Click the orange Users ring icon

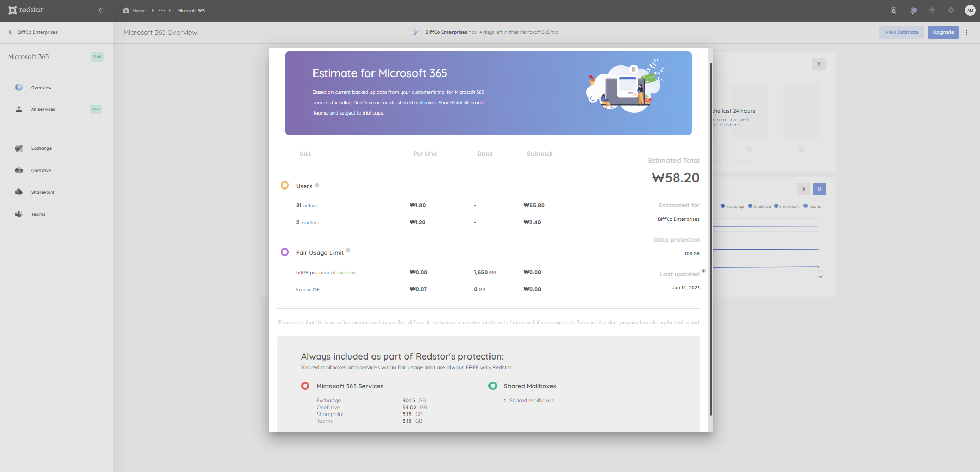[x=285, y=185]
